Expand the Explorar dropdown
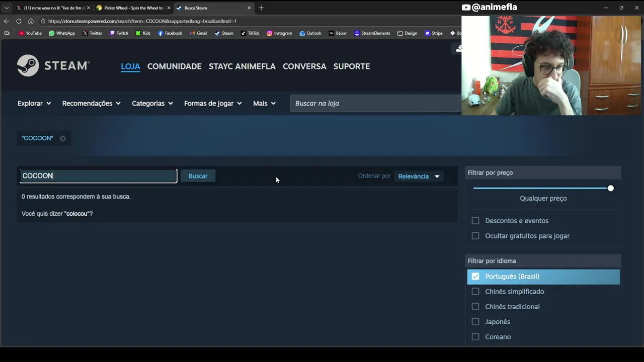644x362 pixels. point(34,103)
